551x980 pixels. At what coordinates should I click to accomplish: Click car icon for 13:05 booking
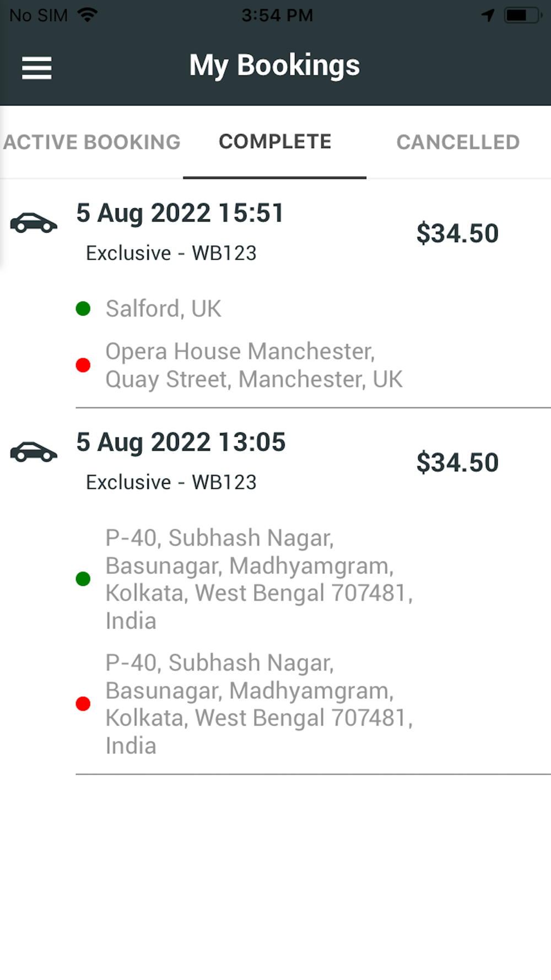coord(34,452)
